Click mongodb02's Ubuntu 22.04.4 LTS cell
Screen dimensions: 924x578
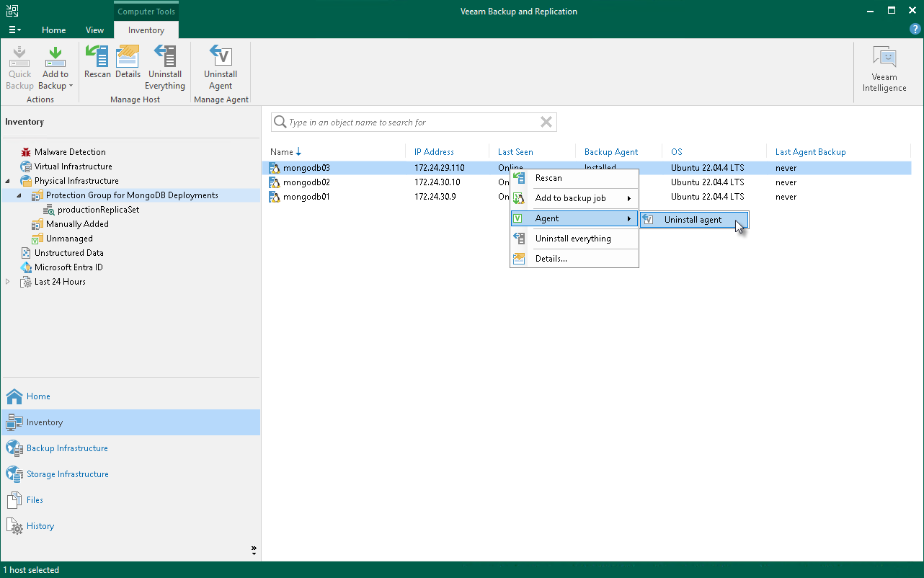tap(708, 182)
